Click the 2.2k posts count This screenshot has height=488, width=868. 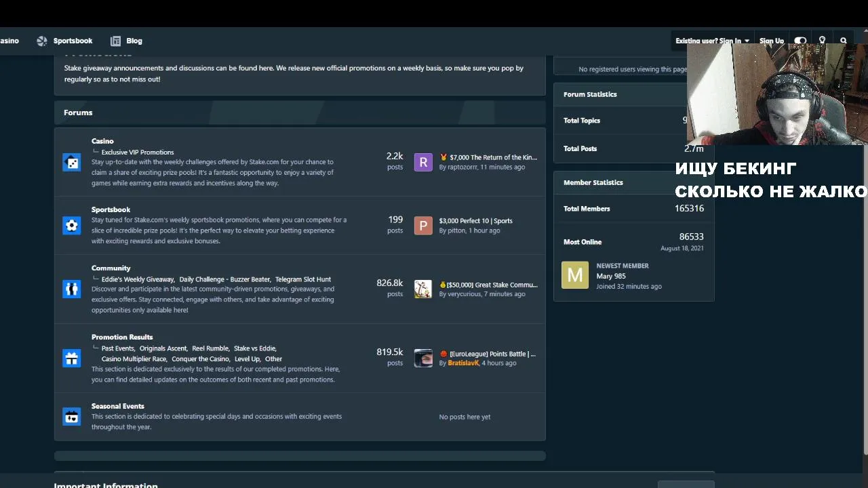coord(395,156)
